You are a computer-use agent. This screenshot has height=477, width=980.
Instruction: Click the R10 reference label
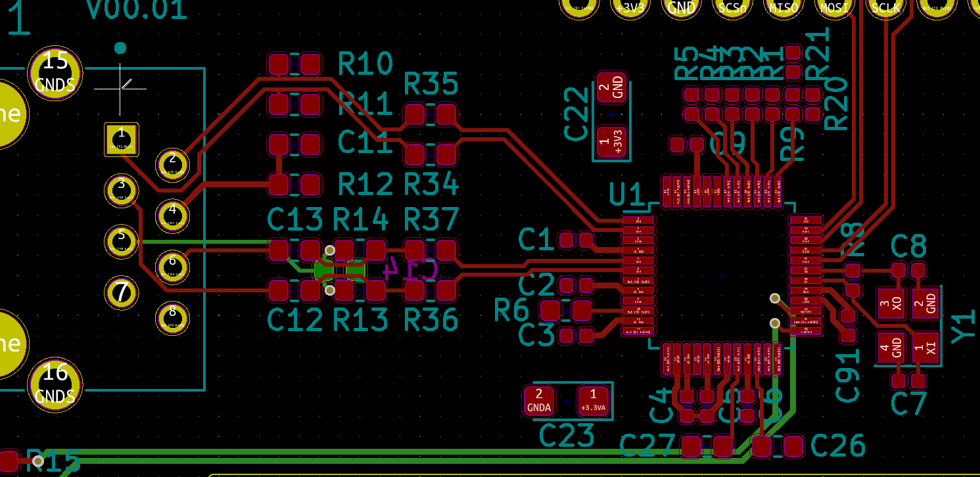tap(365, 64)
